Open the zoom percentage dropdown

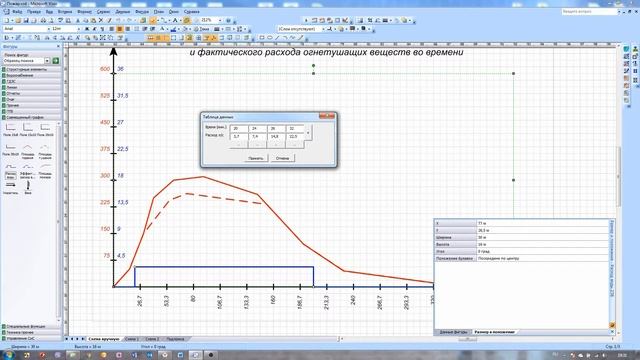(x=220, y=20)
